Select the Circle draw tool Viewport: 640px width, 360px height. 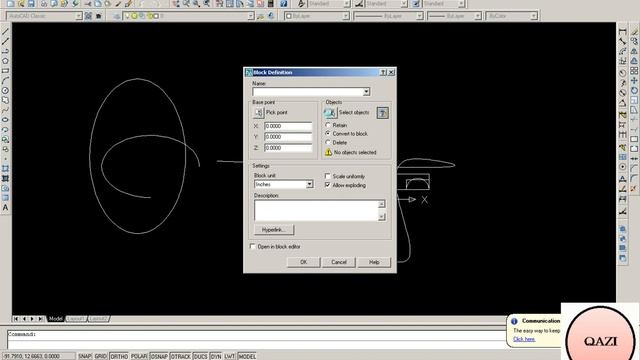coord(5,90)
